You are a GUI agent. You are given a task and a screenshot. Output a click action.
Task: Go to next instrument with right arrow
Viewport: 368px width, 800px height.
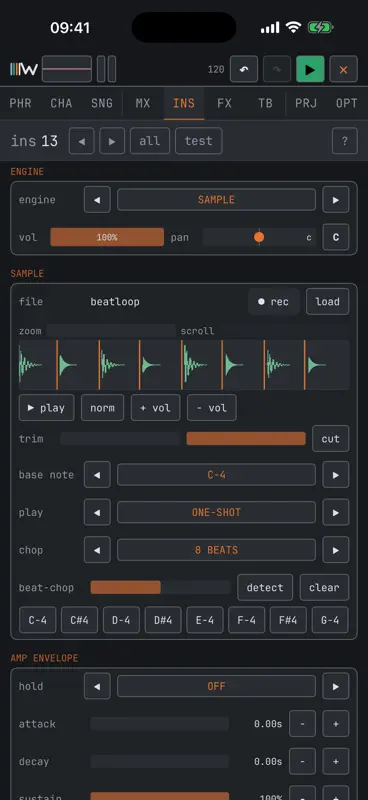click(x=112, y=141)
